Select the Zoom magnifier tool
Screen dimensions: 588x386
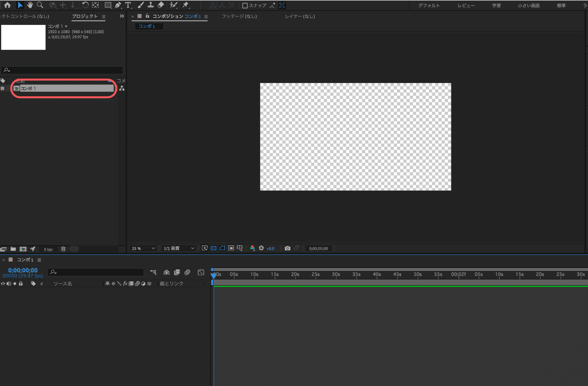(40, 5)
